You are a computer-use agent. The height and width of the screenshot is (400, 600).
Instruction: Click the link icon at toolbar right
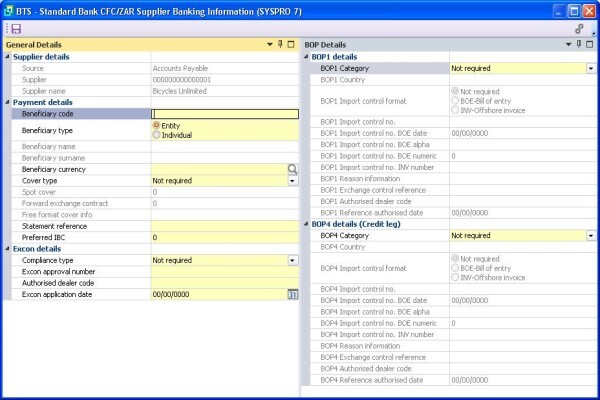pyautogui.click(x=579, y=29)
